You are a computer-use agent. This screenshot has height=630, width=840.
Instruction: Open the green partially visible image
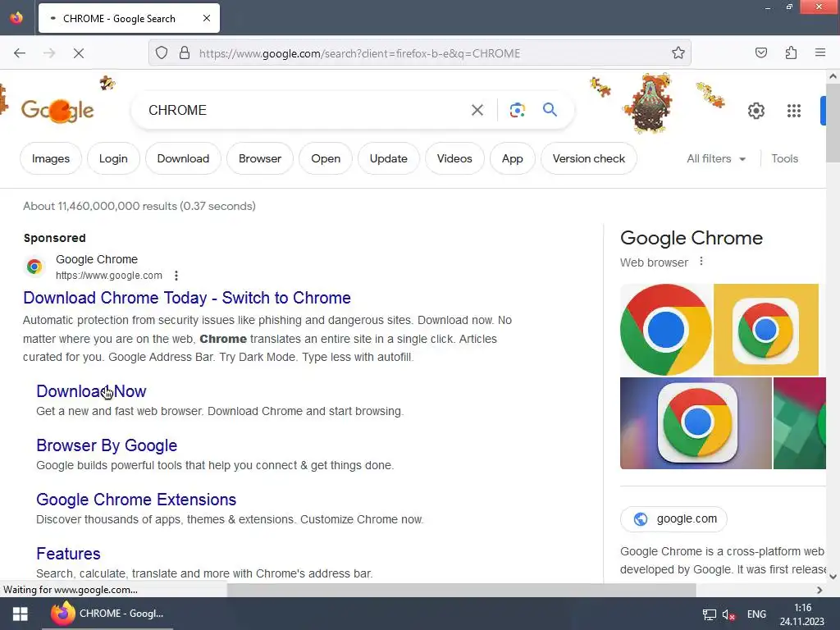pyautogui.click(x=800, y=423)
